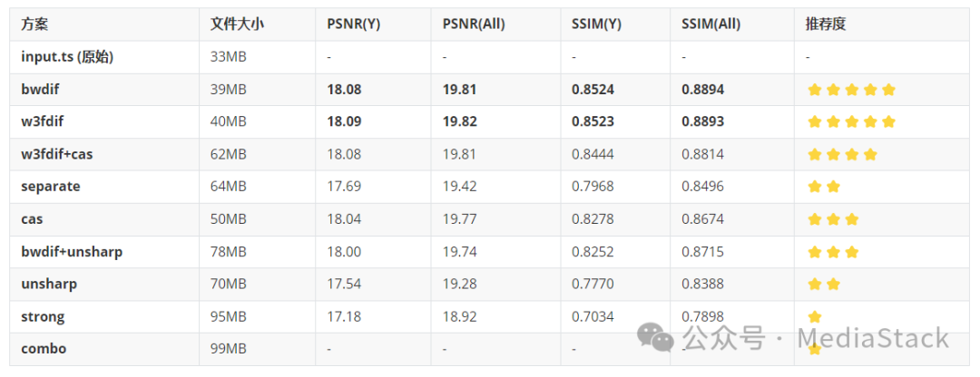Select the 文件大小 column header

pos(236,24)
